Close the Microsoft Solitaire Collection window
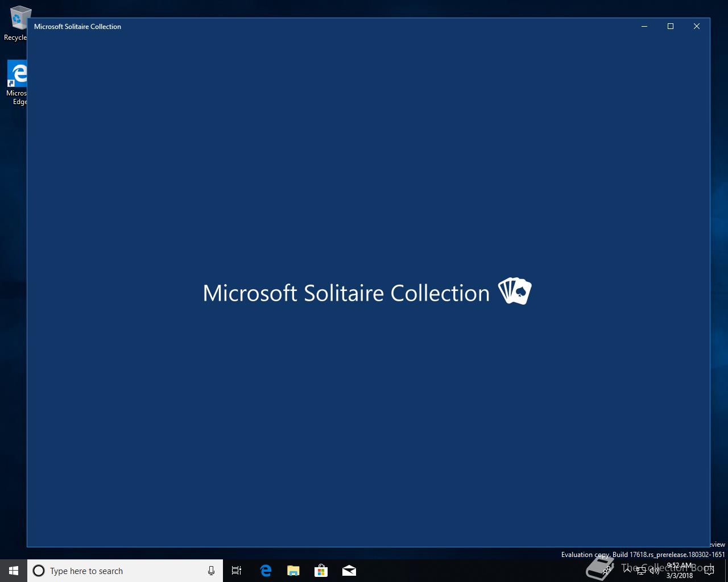The height and width of the screenshot is (582, 728). [697, 26]
